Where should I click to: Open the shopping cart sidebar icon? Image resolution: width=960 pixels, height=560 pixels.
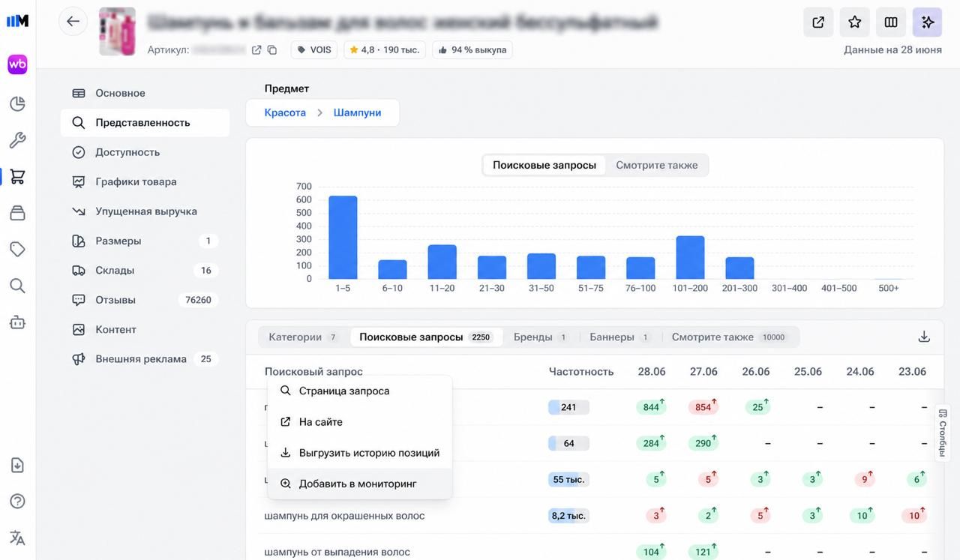coord(17,177)
